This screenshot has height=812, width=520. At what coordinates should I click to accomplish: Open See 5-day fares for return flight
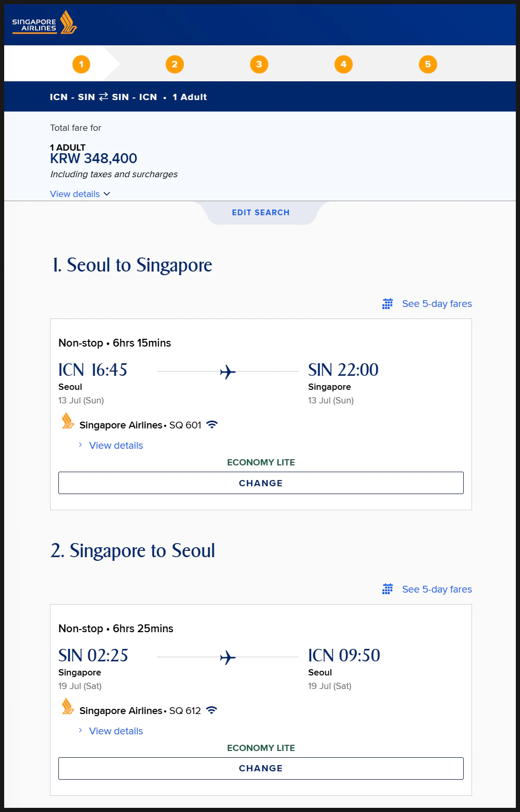(437, 589)
